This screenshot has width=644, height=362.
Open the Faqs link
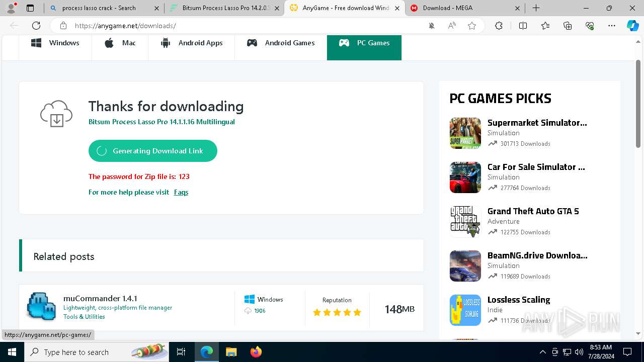[181, 192]
